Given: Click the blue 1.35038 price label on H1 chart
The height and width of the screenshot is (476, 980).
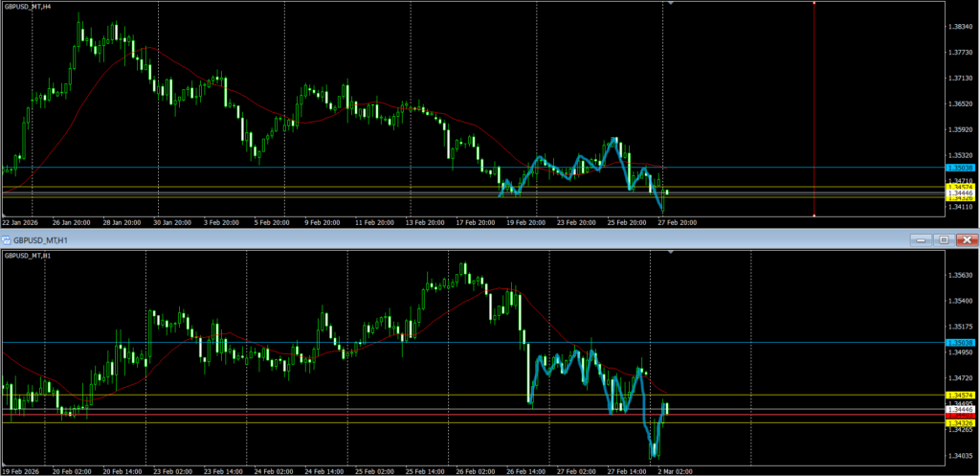Looking at the screenshot, I should tap(958, 342).
